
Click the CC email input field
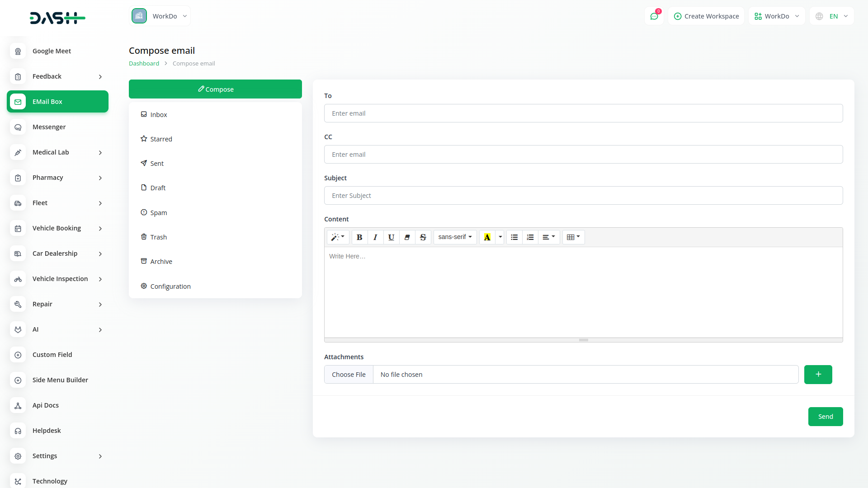pyautogui.click(x=583, y=155)
